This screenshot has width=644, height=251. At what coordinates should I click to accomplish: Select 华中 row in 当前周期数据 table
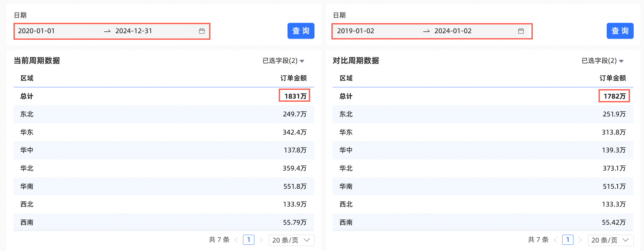point(164,150)
